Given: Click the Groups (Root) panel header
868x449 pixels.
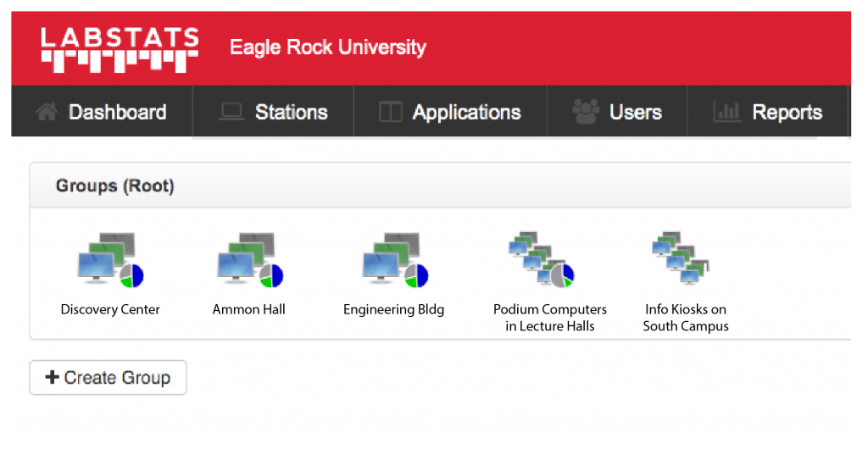Looking at the screenshot, I should tap(440, 186).
